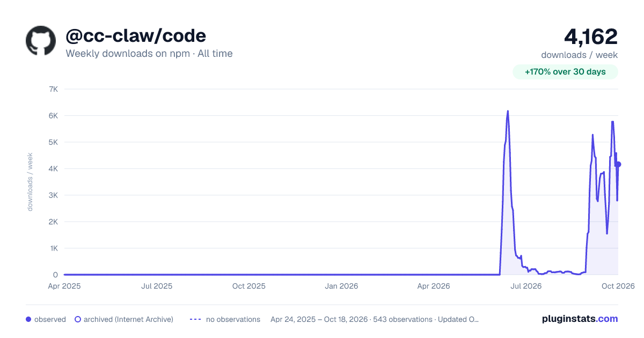Click the 7K y-axis label
Image resolution: width=644 pixels, height=338 pixels.
point(53,89)
